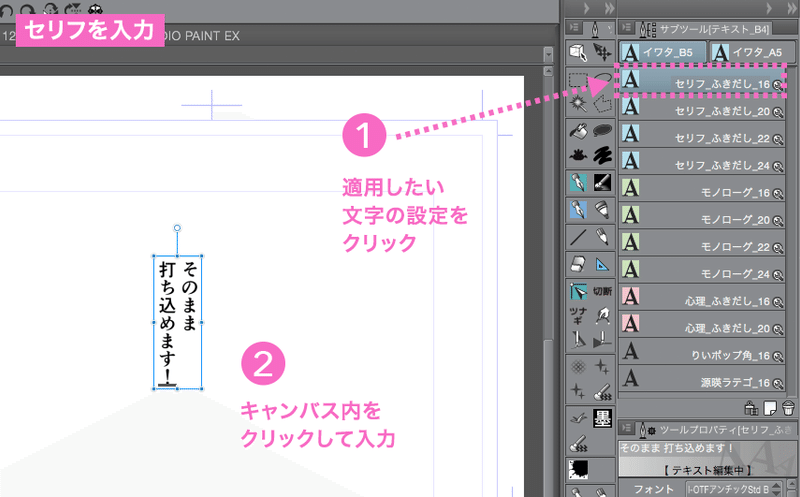Collapse the sub tool dock with double arrow

click(793, 8)
